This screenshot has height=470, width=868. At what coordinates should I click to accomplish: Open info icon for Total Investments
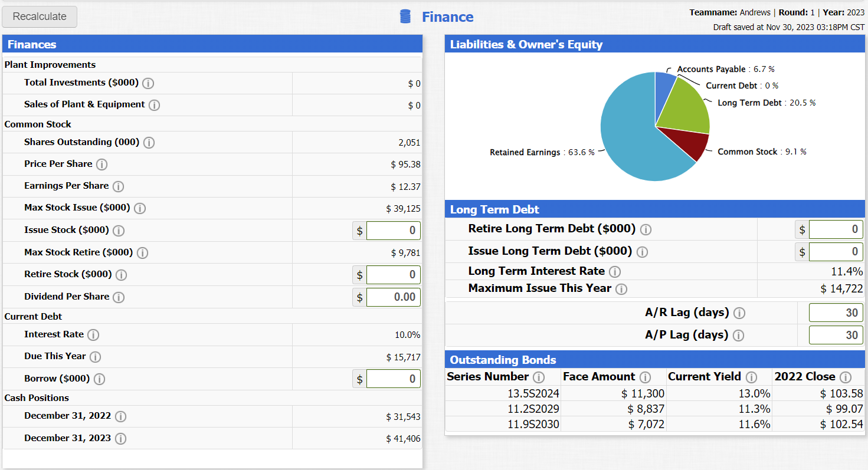tap(149, 83)
